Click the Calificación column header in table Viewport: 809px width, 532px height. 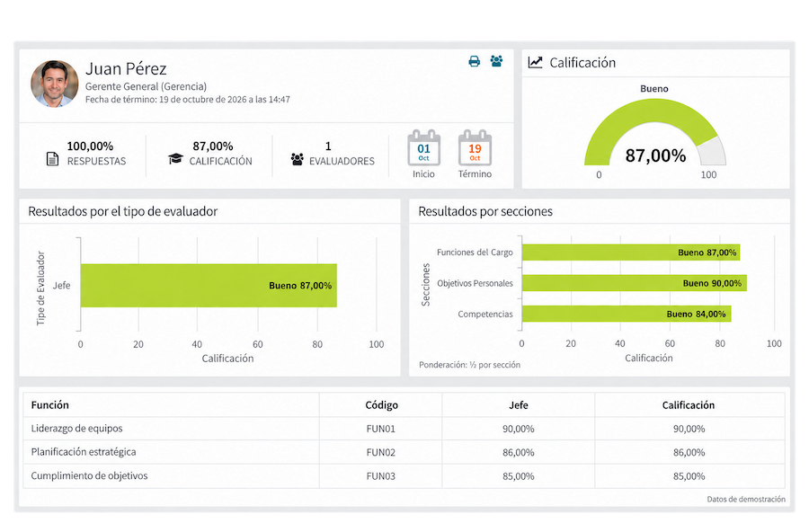click(x=689, y=405)
